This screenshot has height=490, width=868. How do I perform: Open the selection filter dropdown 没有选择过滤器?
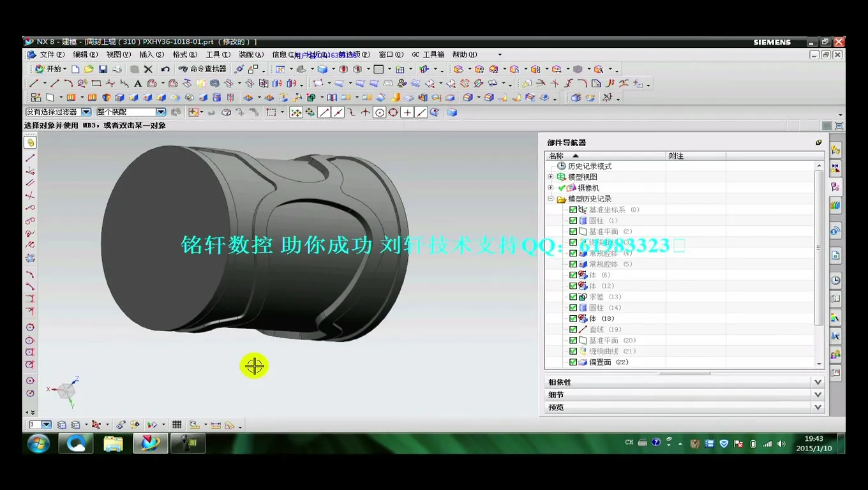point(86,112)
